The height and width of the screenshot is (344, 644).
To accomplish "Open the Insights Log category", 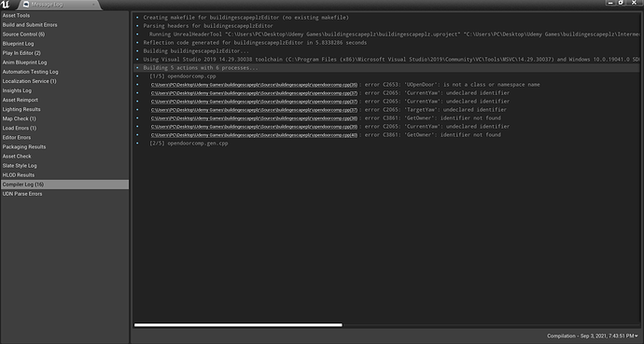I will [x=64, y=90].
